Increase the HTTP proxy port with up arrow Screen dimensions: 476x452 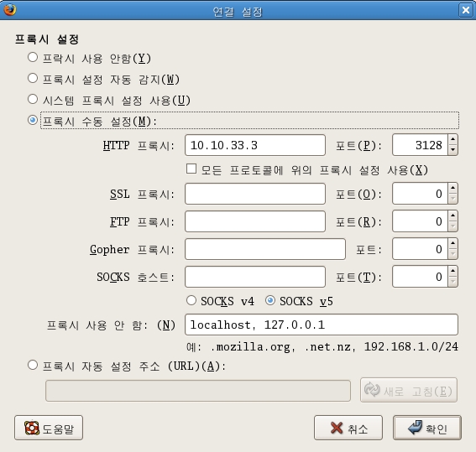click(x=453, y=140)
